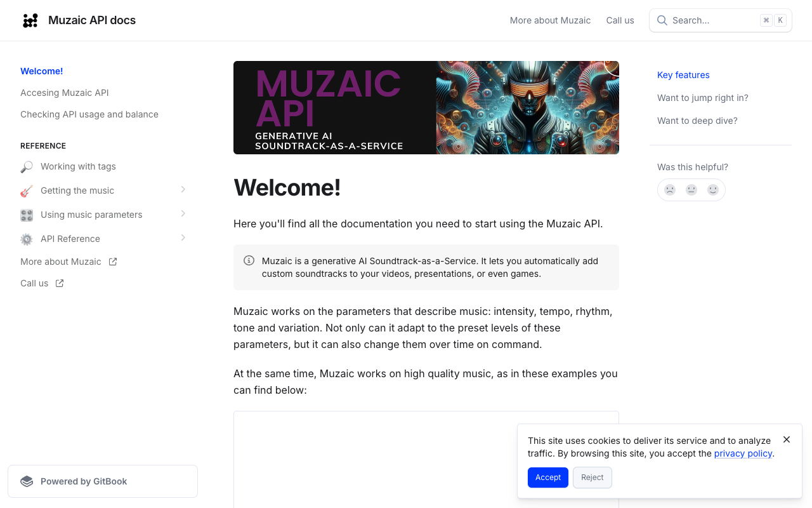The height and width of the screenshot is (508, 812).
Task: Expand the API Reference section
Action: 183,237
